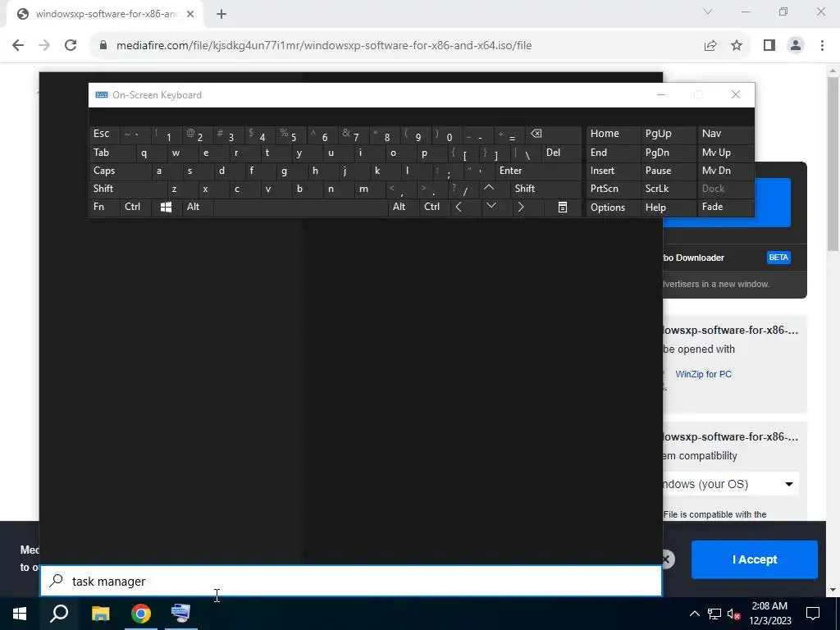Click the spacebar on On-Screen Keyboard
The width and height of the screenshot is (840, 630).
pos(300,207)
